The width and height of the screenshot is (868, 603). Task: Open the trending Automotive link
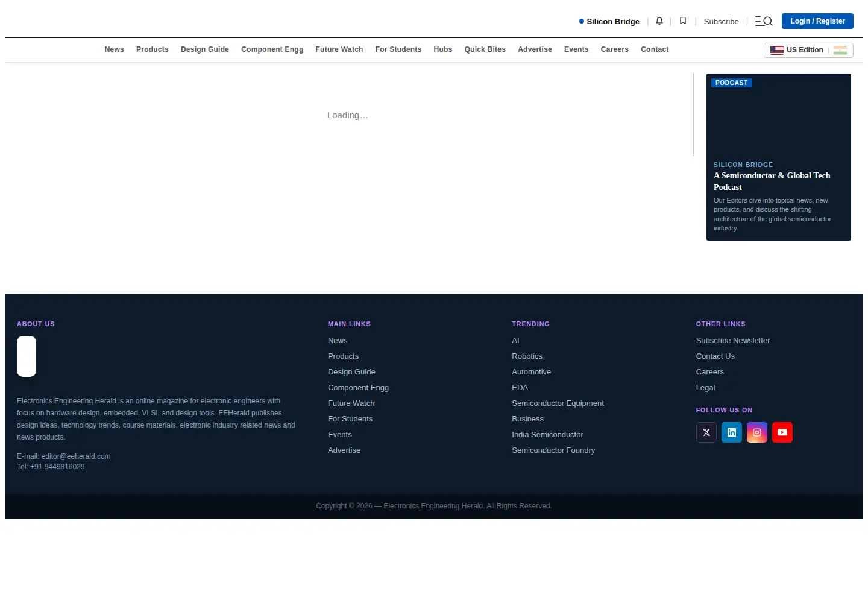[531, 372]
